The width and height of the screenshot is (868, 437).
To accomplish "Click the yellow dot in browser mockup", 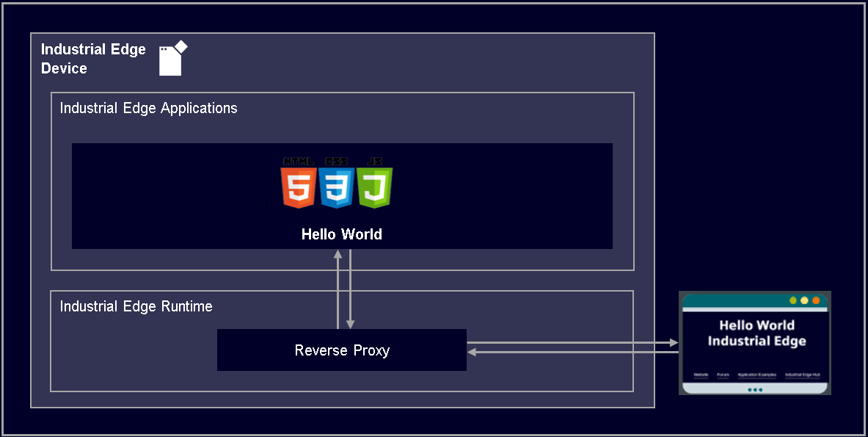I will click(804, 300).
